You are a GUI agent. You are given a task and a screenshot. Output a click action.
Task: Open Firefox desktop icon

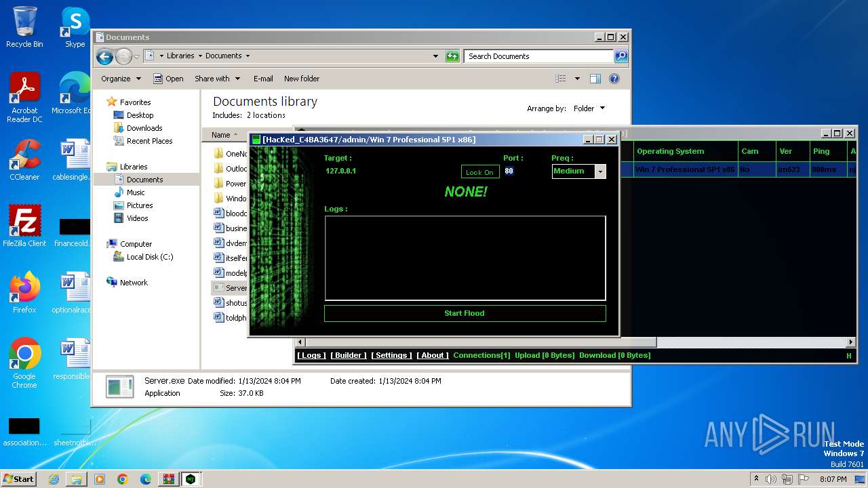click(24, 292)
